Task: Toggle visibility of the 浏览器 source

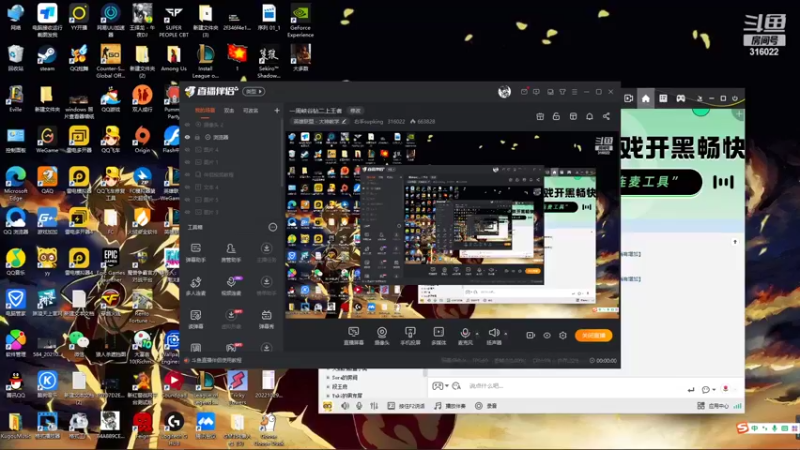Action: click(x=187, y=137)
